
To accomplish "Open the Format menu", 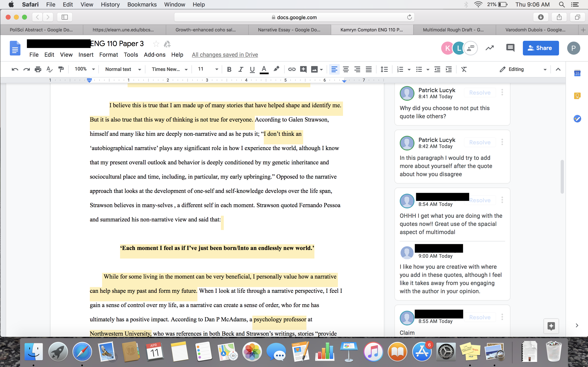I will [x=108, y=55].
